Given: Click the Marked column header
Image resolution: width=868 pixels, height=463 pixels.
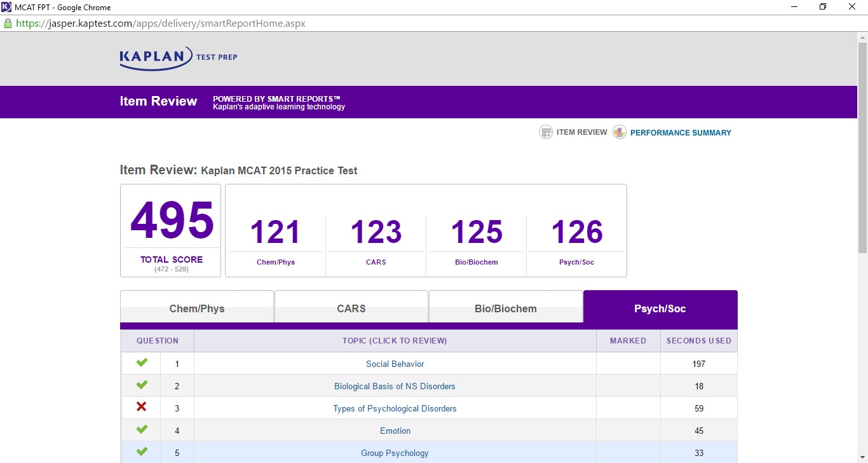Looking at the screenshot, I should click(x=628, y=341).
